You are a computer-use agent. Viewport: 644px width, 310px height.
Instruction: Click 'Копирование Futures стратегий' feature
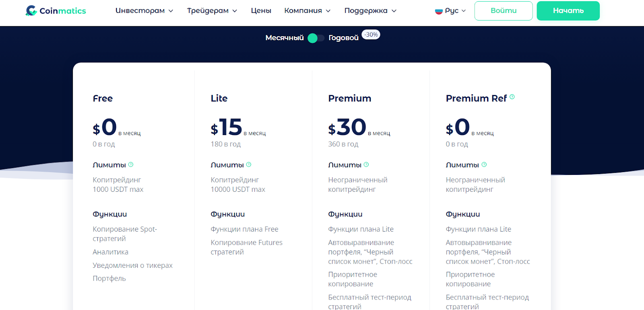click(x=246, y=247)
